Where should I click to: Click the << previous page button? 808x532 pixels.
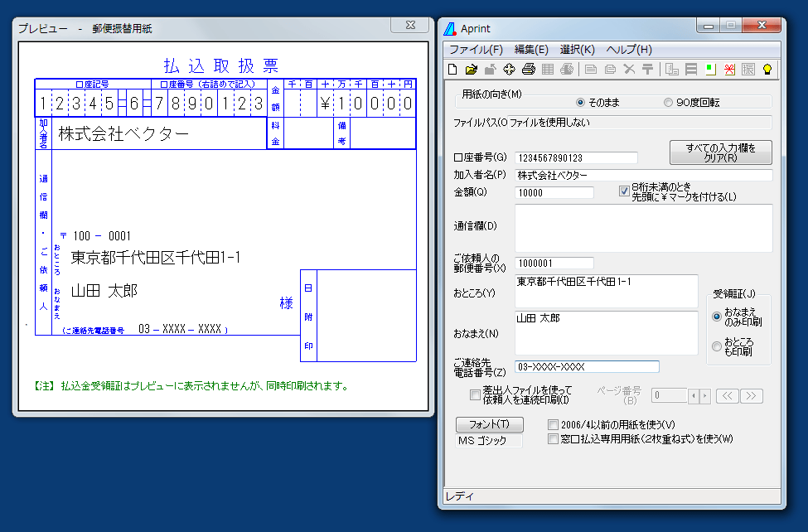[x=727, y=396]
